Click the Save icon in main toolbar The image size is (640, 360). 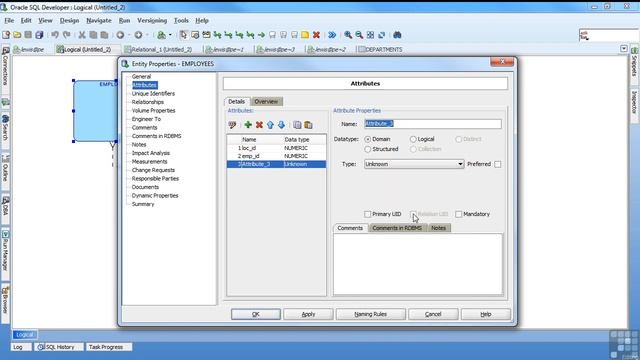(x=28, y=35)
